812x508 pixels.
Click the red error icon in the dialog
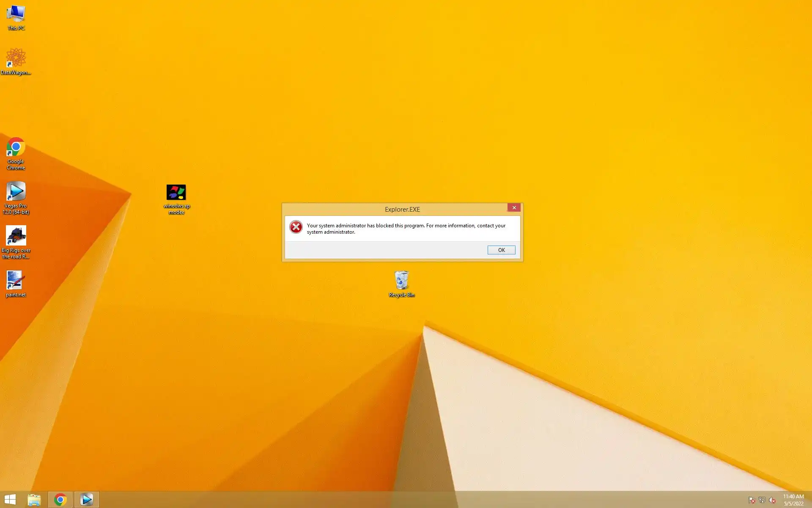(296, 227)
